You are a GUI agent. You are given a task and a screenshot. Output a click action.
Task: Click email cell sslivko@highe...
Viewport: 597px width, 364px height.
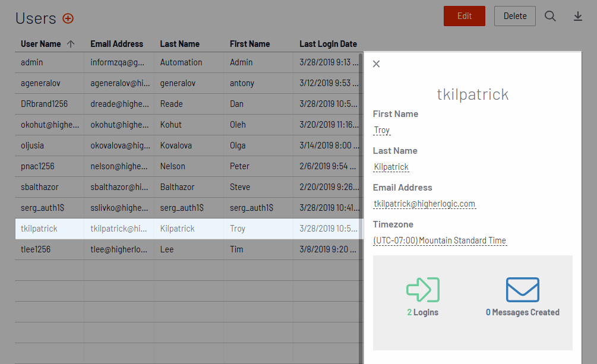coord(119,208)
